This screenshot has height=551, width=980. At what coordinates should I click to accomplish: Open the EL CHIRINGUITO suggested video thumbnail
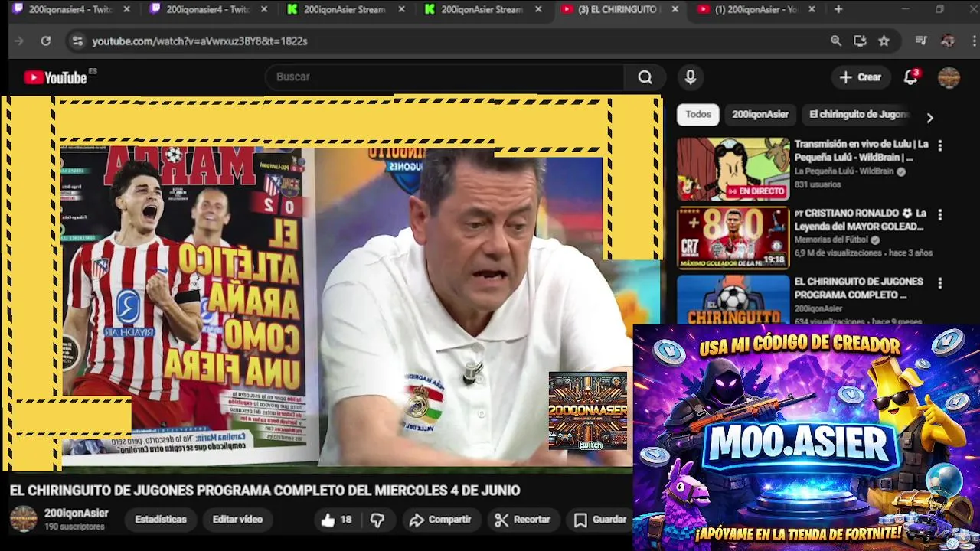[x=733, y=299]
